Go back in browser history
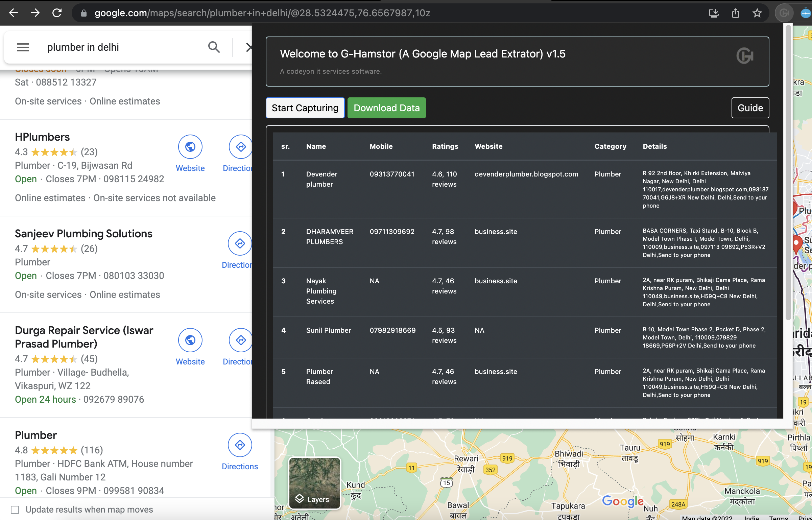This screenshot has width=812, height=520. pos(14,13)
